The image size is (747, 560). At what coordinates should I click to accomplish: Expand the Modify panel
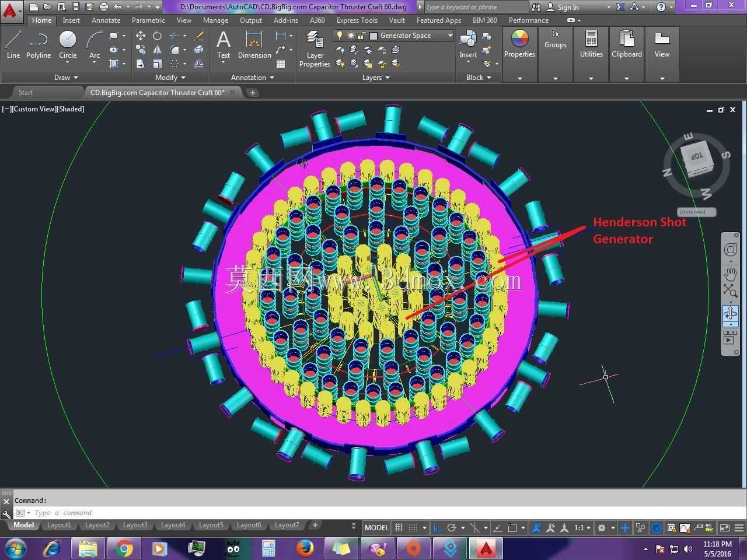pyautogui.click(x=170, y=78)
